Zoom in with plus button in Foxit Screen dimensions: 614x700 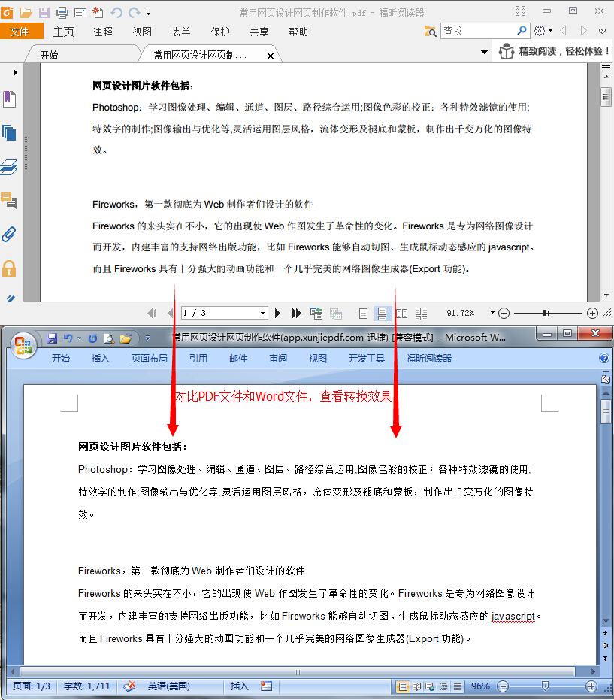[x=592, y=314]
